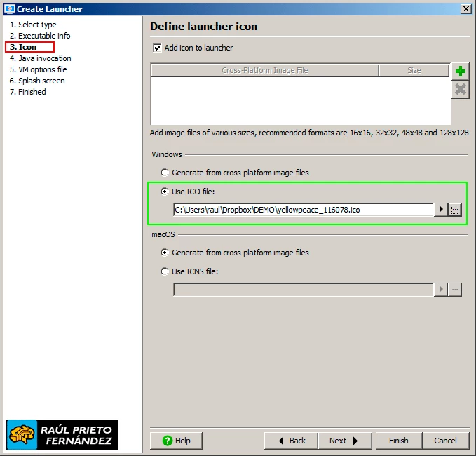Viewport: 476px width, 456px height.
Task: Open the ICNS file path variable arrow
Action: coord(441,290)
